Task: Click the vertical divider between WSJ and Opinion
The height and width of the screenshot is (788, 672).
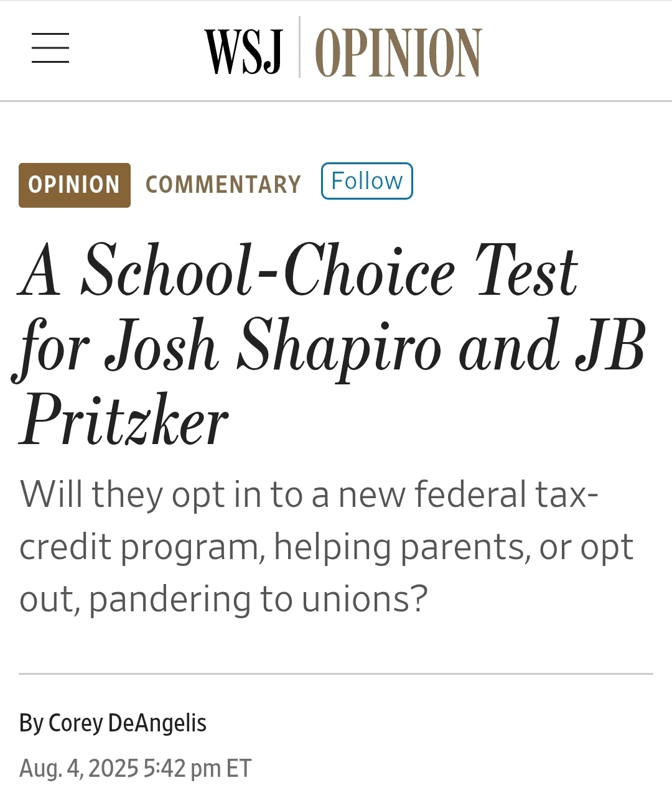Action: (x=299, y=47)
